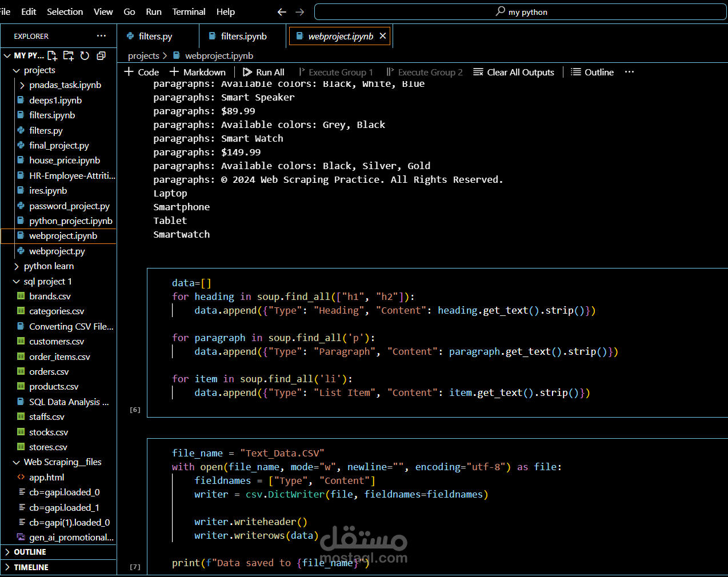Click the New File icon in Explorer
The image size is (728, 577).
click(53, 55)
